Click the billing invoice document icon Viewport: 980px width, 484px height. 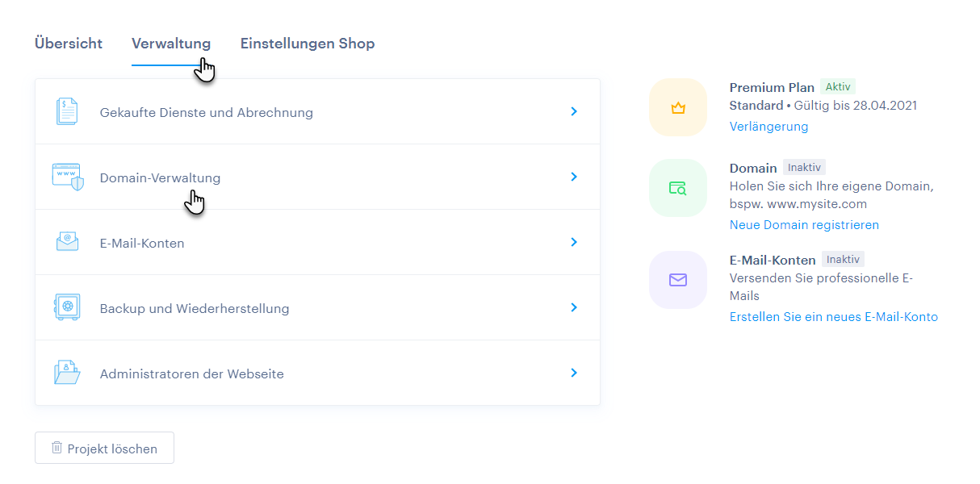click(x=67, y=111)
